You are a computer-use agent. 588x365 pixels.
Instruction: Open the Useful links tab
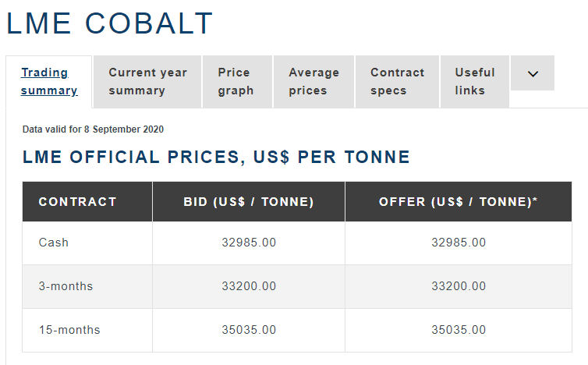(x=475, y=81)
